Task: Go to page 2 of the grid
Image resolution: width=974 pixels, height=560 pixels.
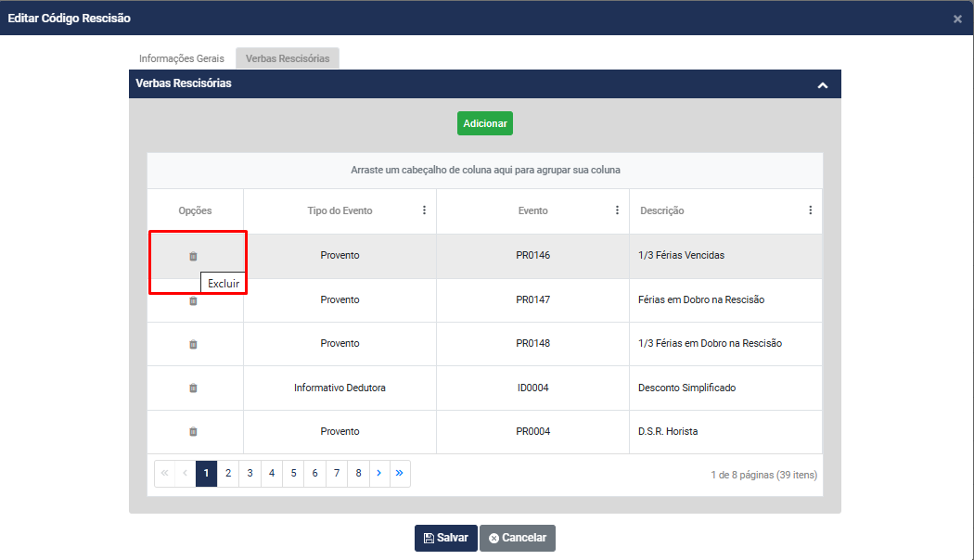Action: coord(228,473)
